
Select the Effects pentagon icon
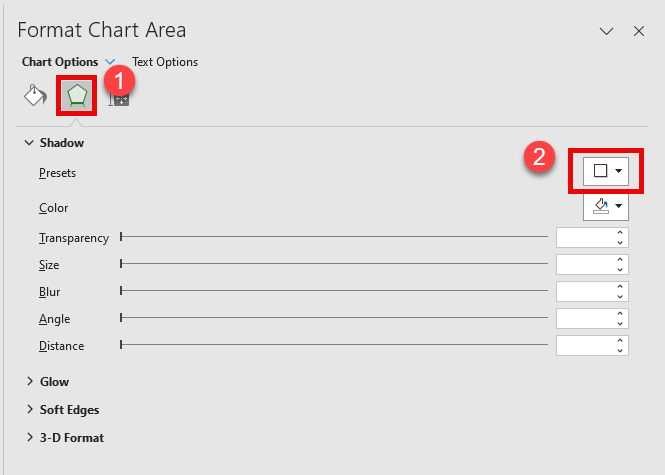(77, 95)
